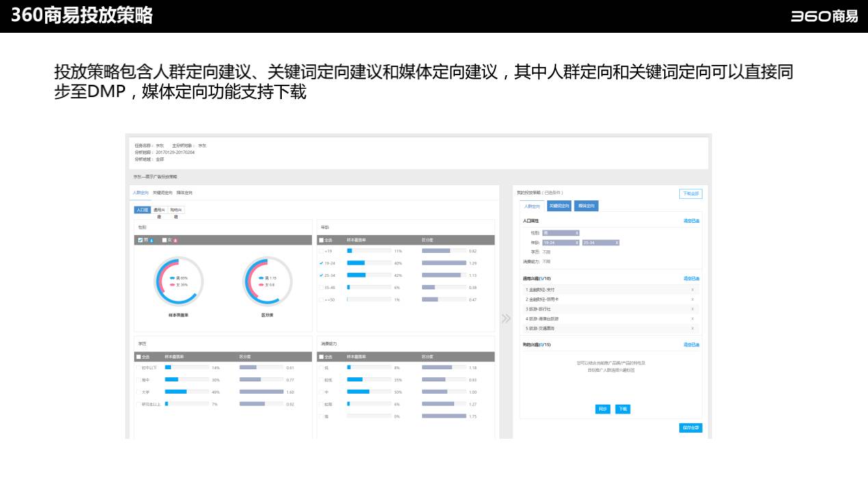This screenshot has width=868, height=486.
Task: Remove the 25-34 age tag
Action: pyautogui.click(x=616, y=243)
